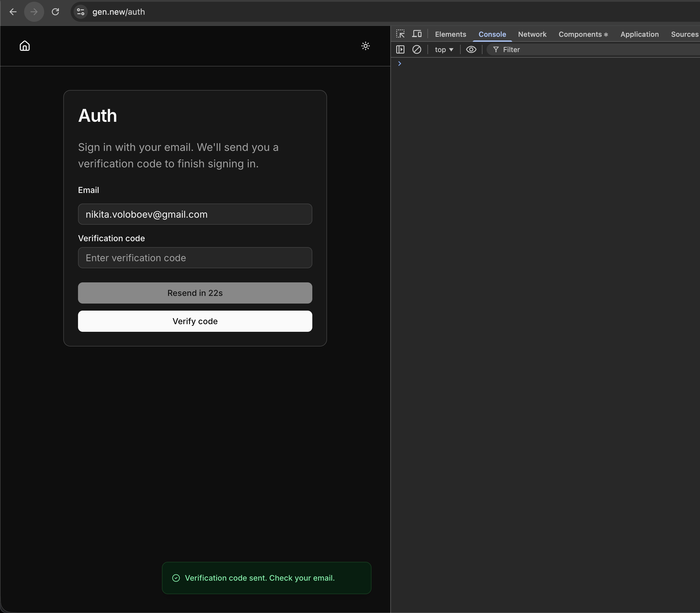Click the Verify code button

coord(195,321)
